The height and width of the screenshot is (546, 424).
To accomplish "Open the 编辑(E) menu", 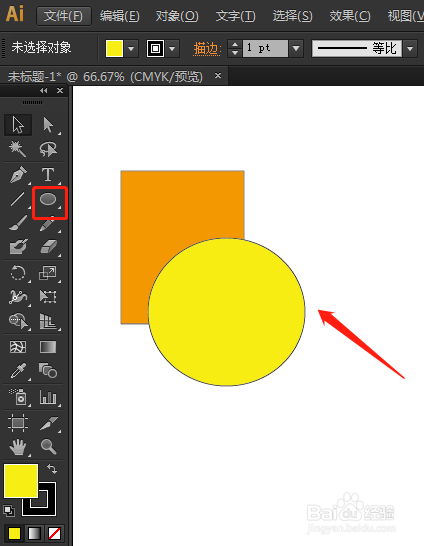I will click(x=119, y=16).
